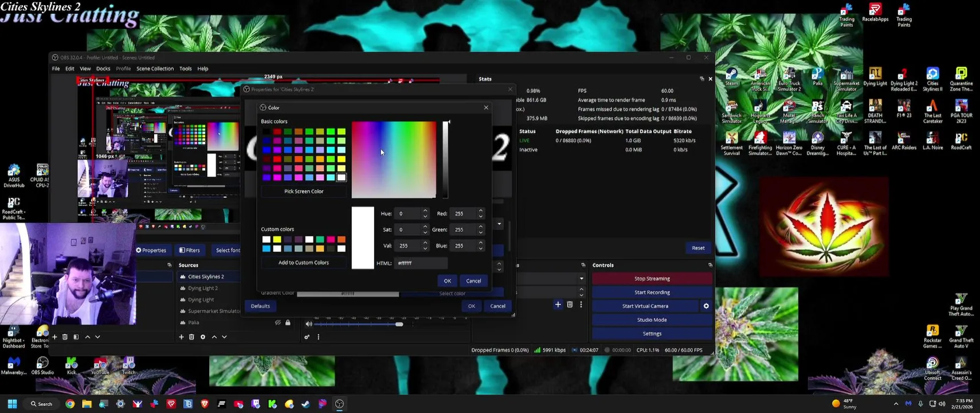Open source properties gear in Sources toolbar

coord(203,337)
